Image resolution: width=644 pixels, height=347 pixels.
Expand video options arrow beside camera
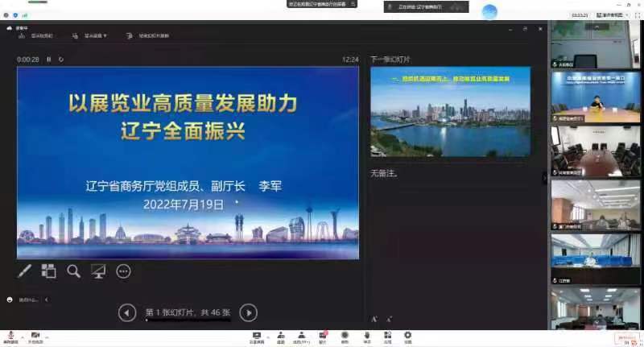point(47,337)
